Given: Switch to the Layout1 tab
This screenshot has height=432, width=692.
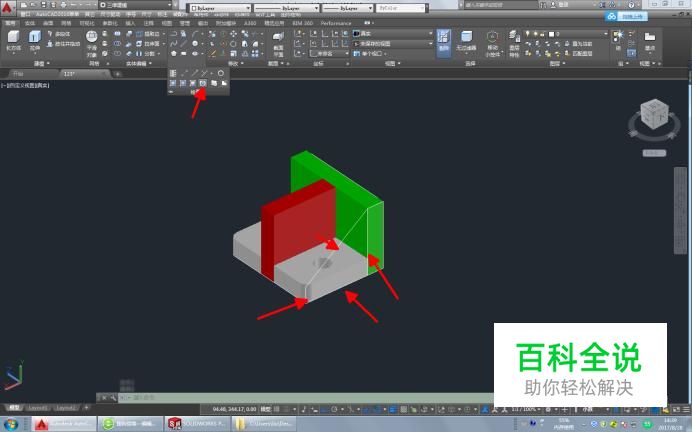Looking at the screenshot, I should [37, 408].
